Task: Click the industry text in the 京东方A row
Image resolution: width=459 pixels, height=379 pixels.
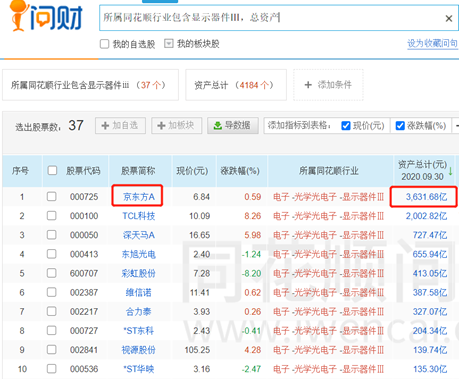Action: pos(328,197)
